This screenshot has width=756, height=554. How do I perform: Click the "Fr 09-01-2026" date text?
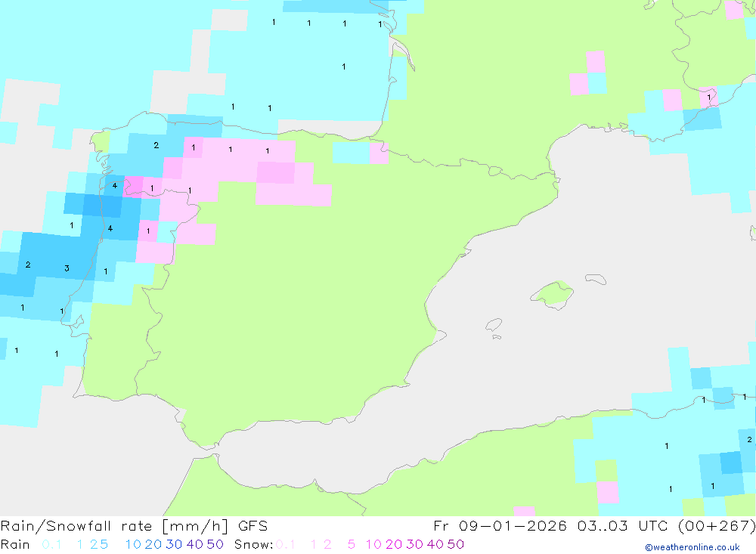point(500,526)
